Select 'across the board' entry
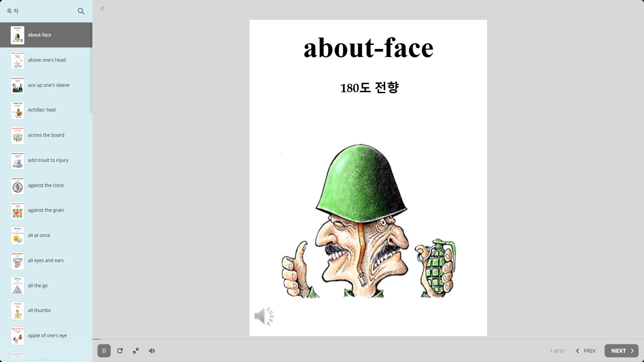 coord(46,135)
